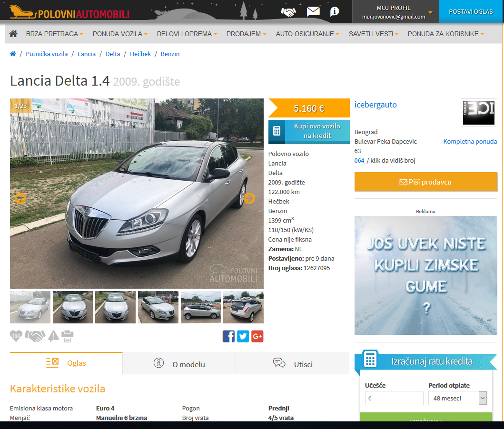Click the breadcrumb home icon
This screenshot has width=504, height=429.
pyautogui.click(x=13, y=54)
